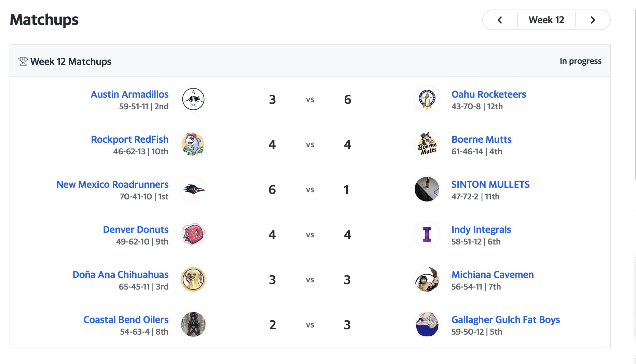
Task: Open the Indy Integrals purple I logo
Action: click(x=427, y=235)
